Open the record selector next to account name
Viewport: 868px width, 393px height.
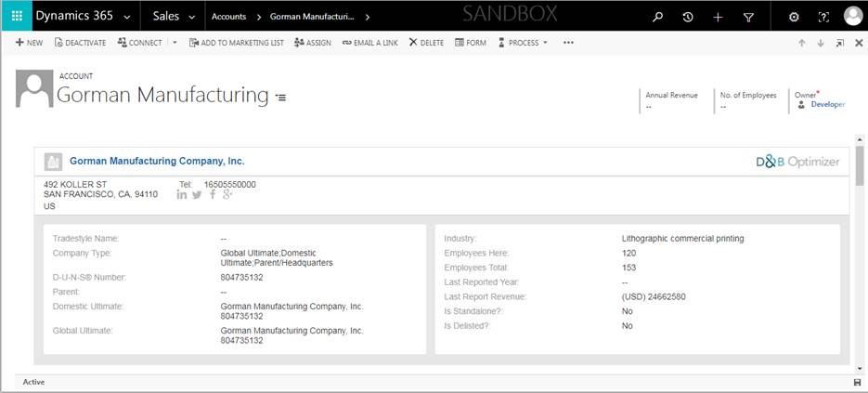pyautogui.click(x=280, y=97)
